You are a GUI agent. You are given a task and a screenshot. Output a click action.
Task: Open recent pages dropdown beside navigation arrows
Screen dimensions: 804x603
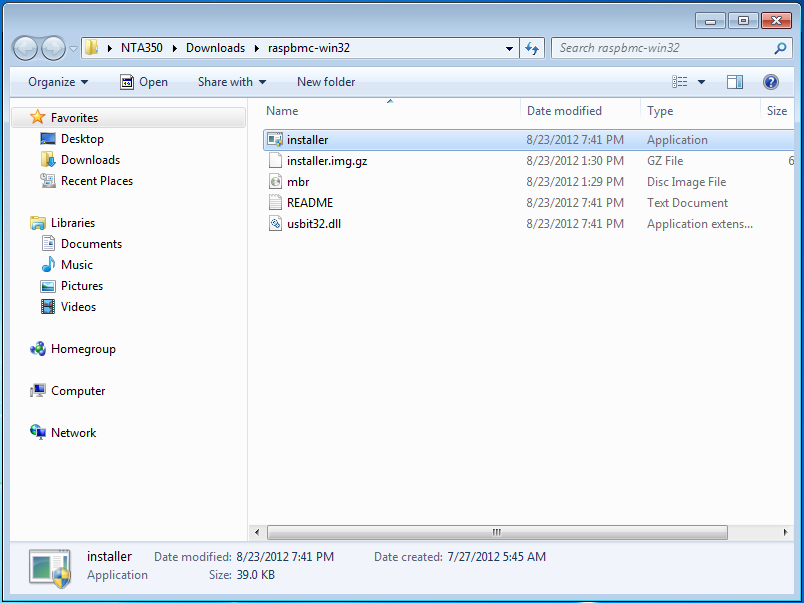pos(73,49)
